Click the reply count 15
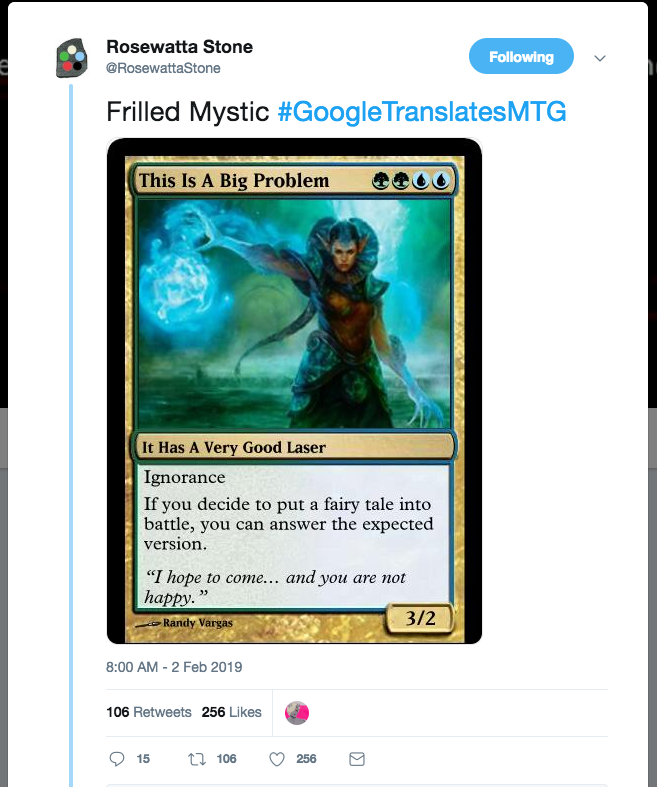This screenshot has width=657, height=787. (x=143, y=759)
